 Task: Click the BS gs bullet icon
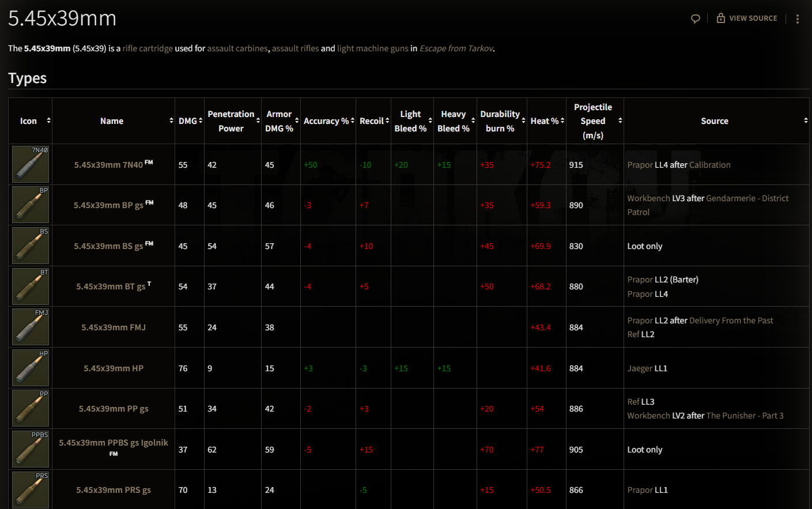pos(31,246)
